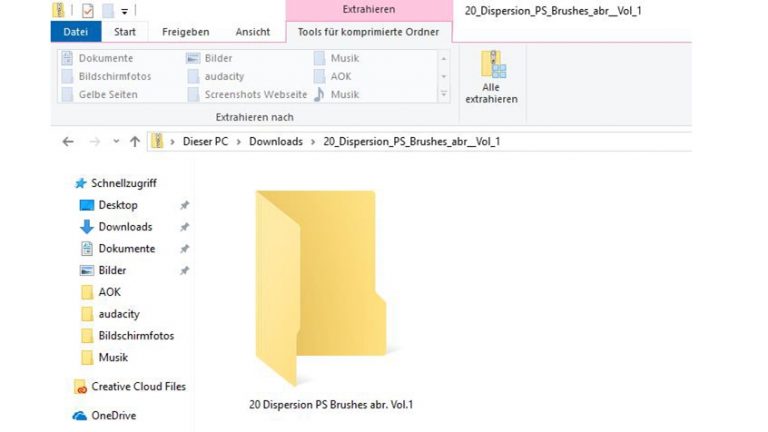Open Downloads in the navigation pane

click(125, 227)
